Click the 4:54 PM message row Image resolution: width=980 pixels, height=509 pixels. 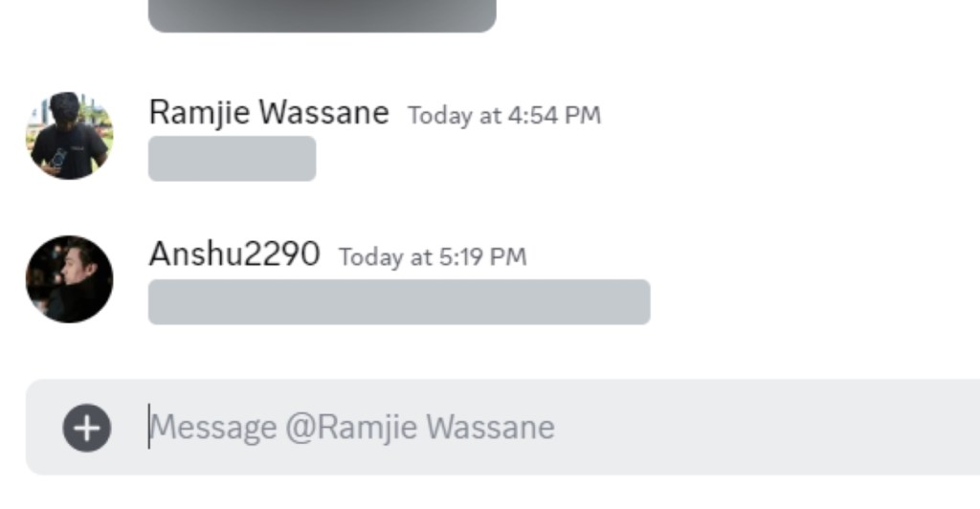[x=490, y=137]
